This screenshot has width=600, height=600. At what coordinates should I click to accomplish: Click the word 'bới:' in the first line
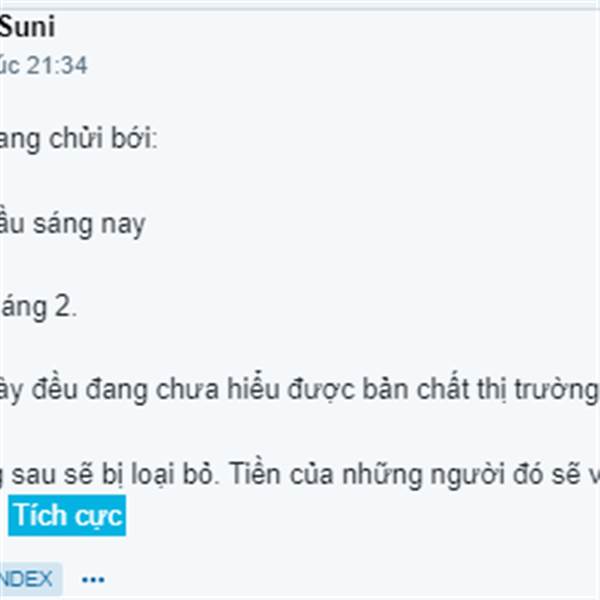point(134,138)
